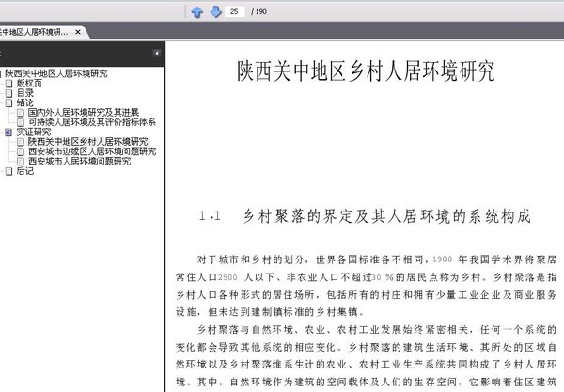The width and height of the screenshot is (564, 392).
Task: Click the paragraph starting 乡村聚落与自然环境
Action: coord(367,356)
